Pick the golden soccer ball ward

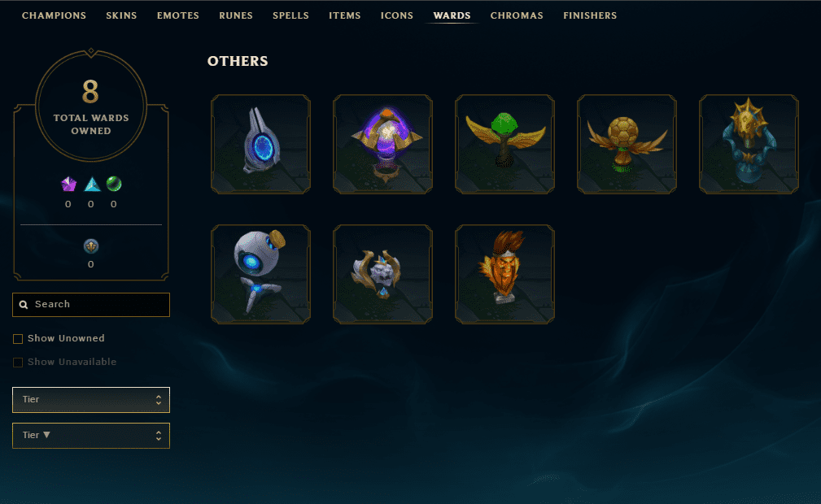tap(627, 144)
